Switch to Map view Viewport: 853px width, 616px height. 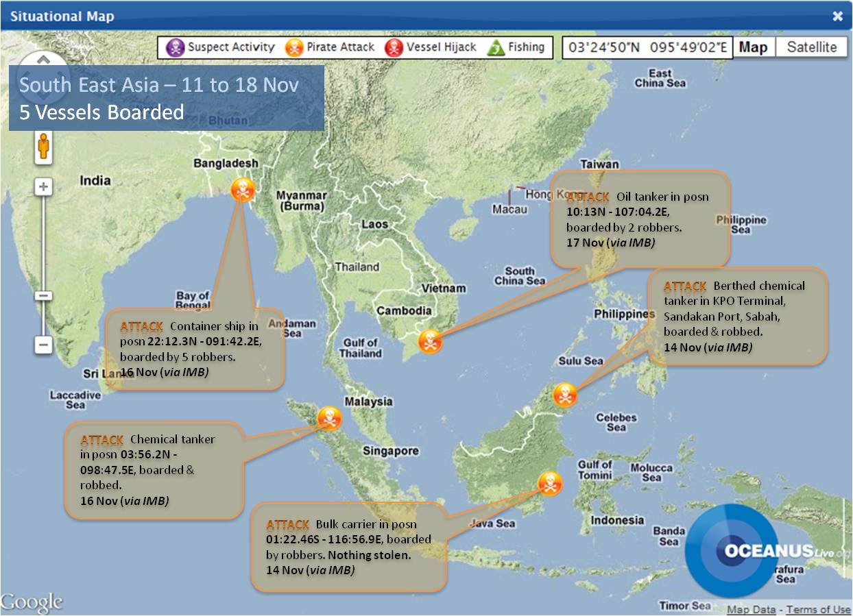click(753, 47)
